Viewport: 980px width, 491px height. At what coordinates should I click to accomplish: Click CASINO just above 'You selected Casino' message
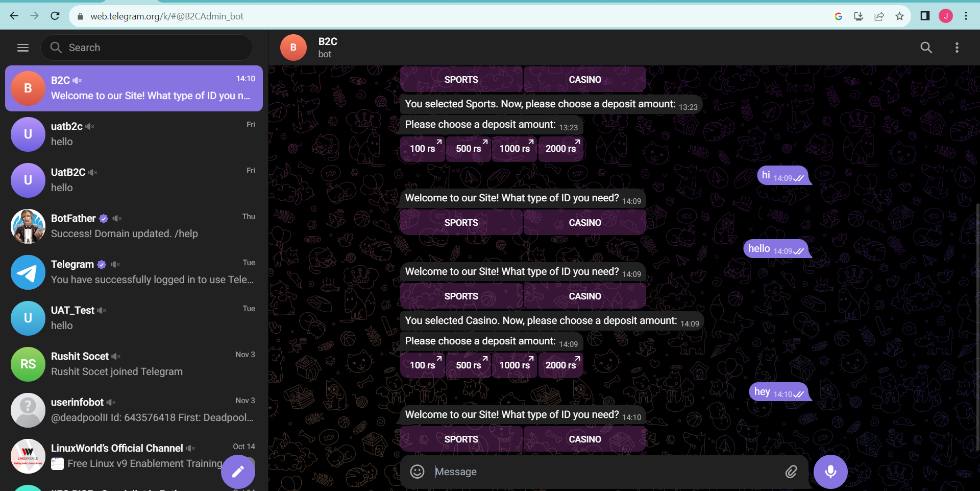point(585,296)
